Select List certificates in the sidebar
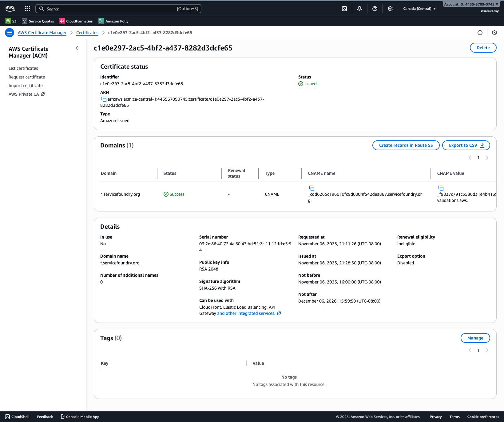The image size is (504, 422). click(x=23, y=68)
